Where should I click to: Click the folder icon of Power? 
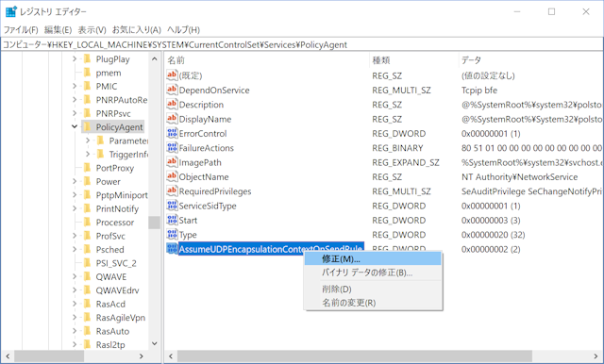(88, 181)
